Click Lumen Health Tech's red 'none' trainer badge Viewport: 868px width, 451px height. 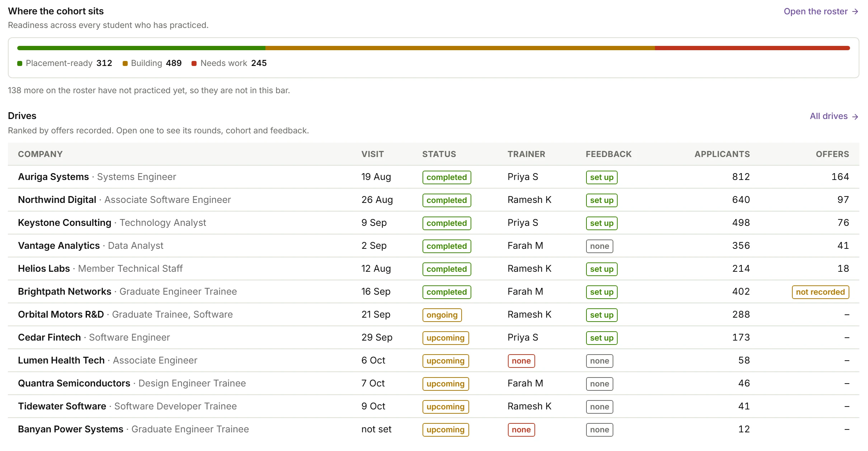point(521,361)
